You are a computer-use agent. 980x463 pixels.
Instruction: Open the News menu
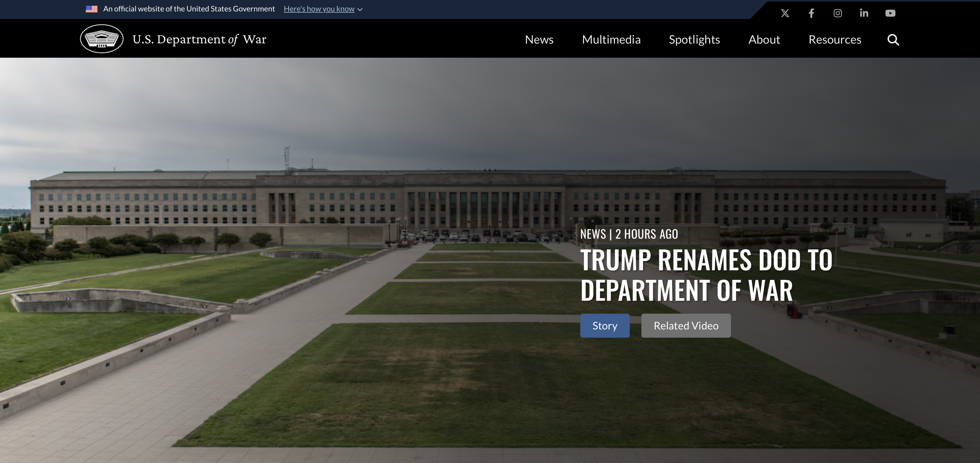(x=539, y=40)
